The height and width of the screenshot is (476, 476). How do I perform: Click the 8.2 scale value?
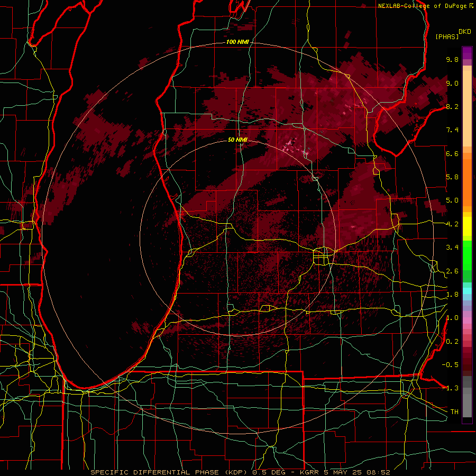pyautogui.click(x=452, y=106)
